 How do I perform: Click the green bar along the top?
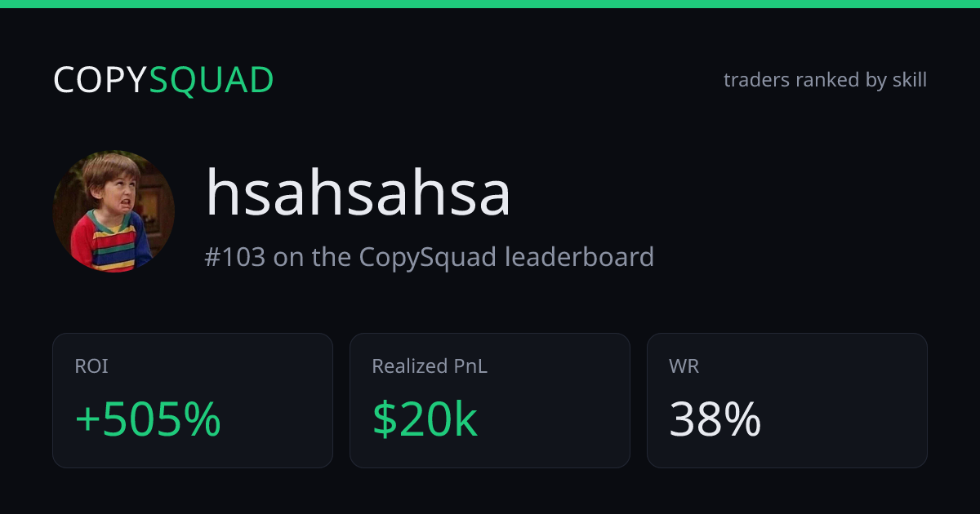click(x=490, y=4)
